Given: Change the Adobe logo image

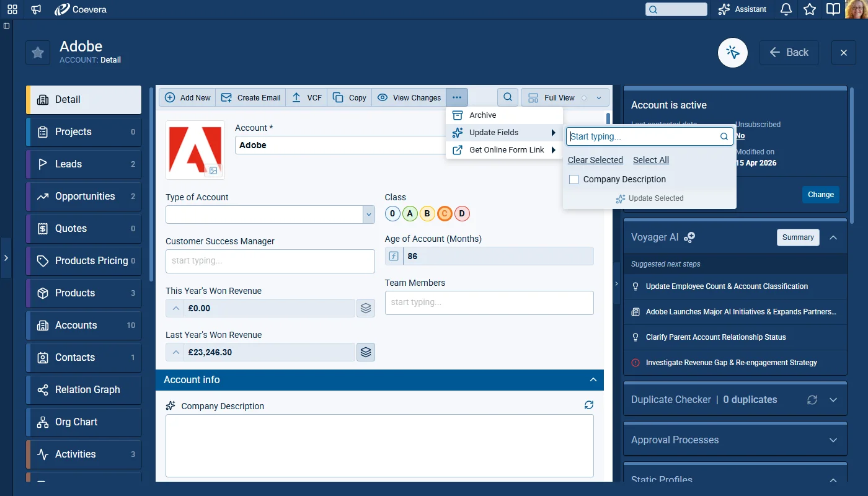Looking at the screenshot, I should coord(213,170).
